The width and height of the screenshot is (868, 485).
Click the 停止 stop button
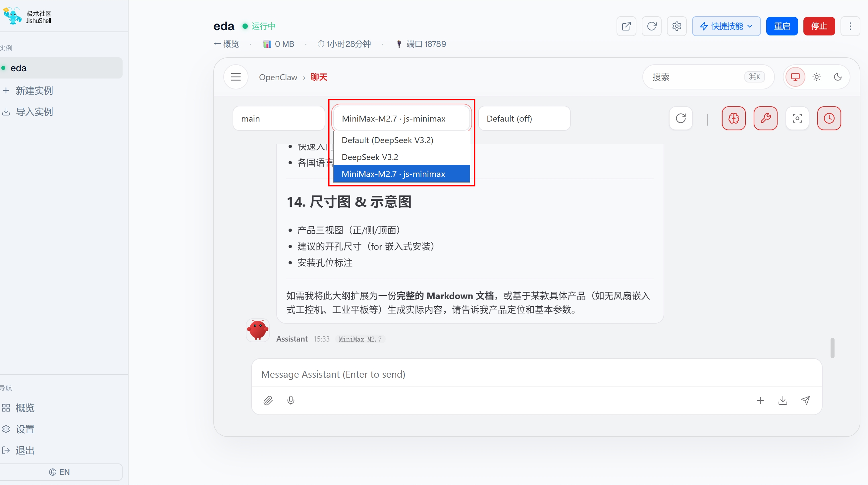click(x=819, y=26)
